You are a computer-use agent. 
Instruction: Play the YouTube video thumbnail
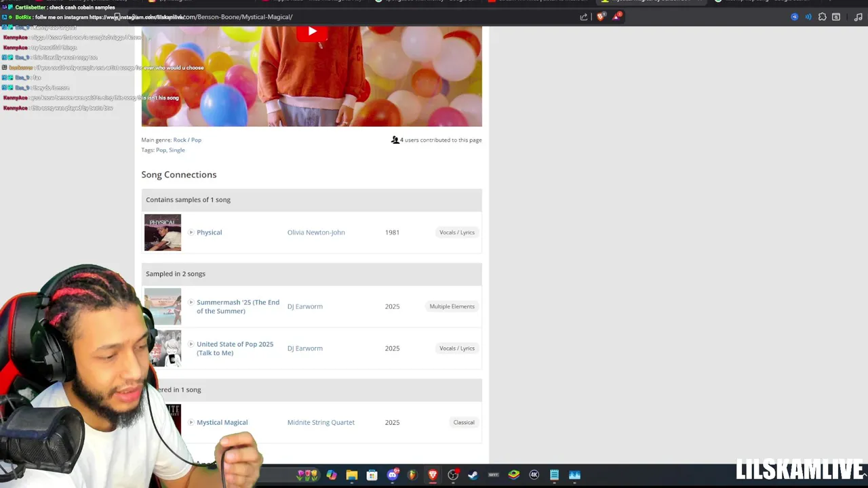pyautogui.click(x=312, y=31)
